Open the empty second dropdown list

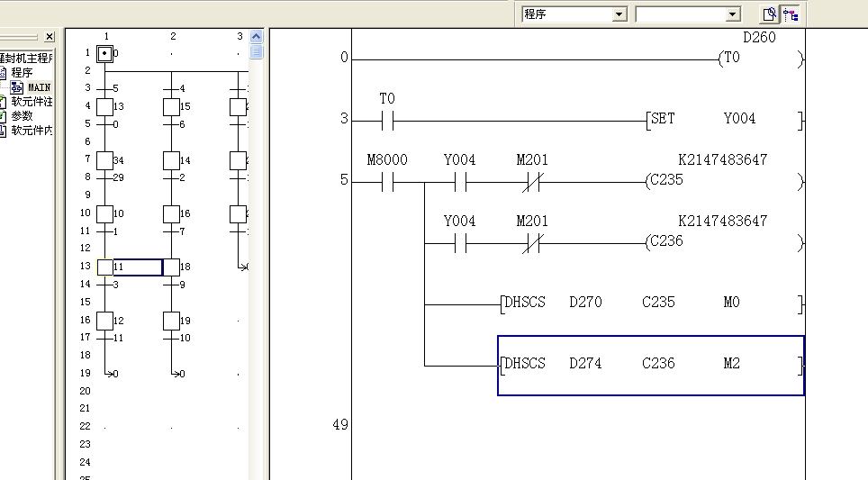[732, 14]
